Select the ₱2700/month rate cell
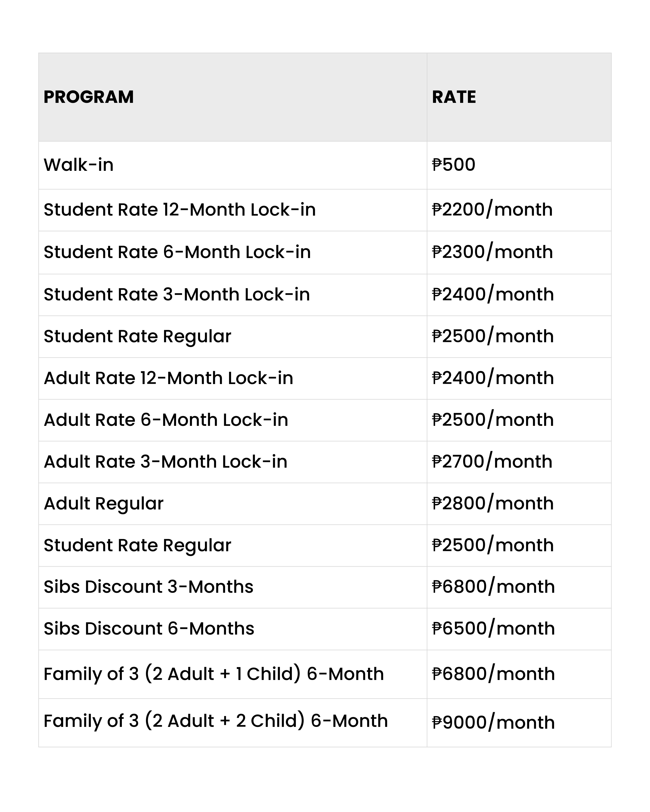The height and width of the screenshot is (812, 650). (492, 462)
